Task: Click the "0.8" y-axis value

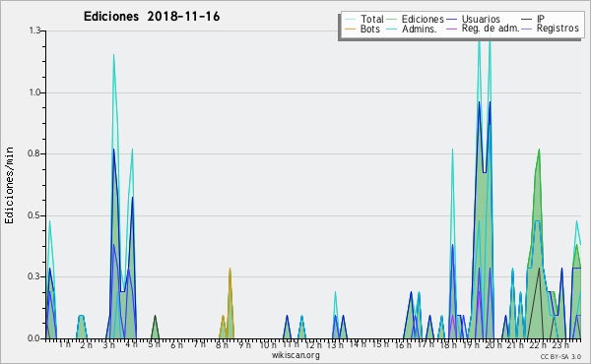Action: pyautogui.click(x=34, y=153)
